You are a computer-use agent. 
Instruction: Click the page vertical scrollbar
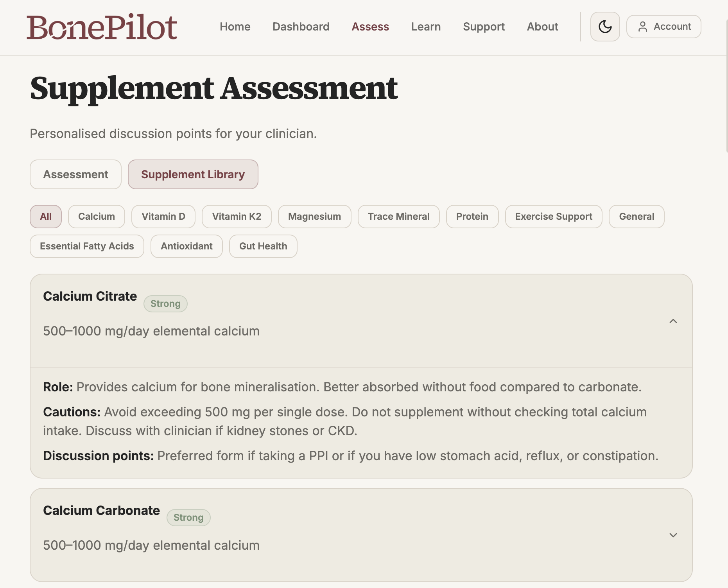tap(727, 86)
